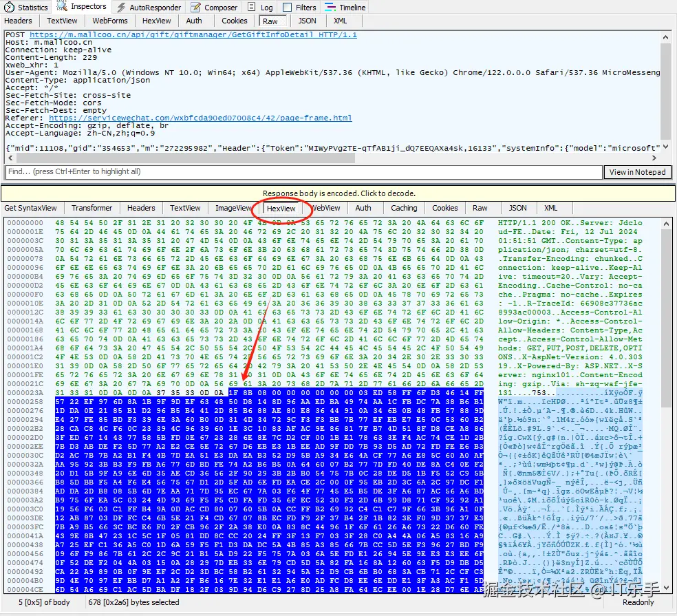Click the response body encoded decode bar
Viewport: 677px width, 616px height.
[x=338, y=193]
